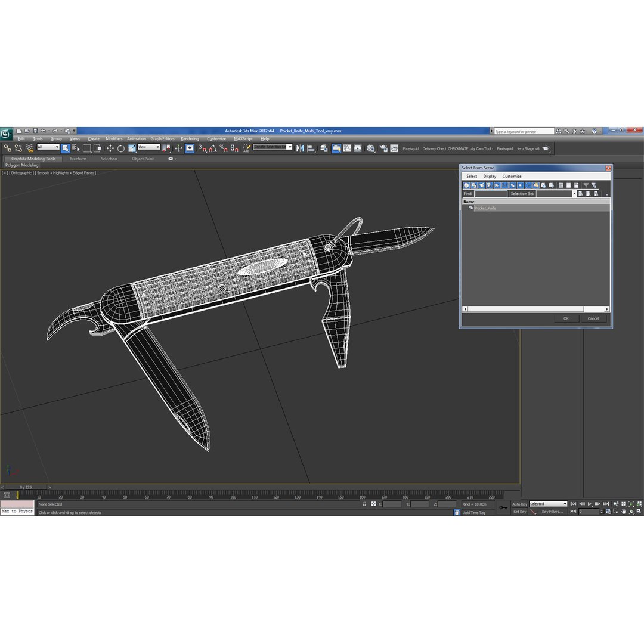
Task: Click the Align tool
Action: (x=311, y=148)
